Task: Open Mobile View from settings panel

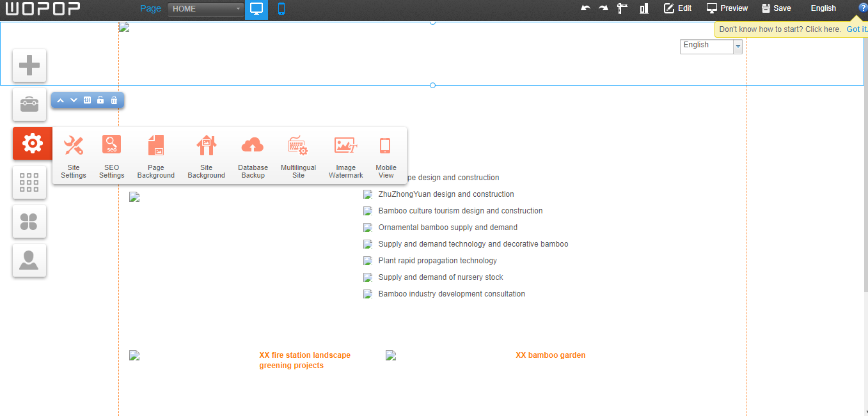Action: pos(386,157)
